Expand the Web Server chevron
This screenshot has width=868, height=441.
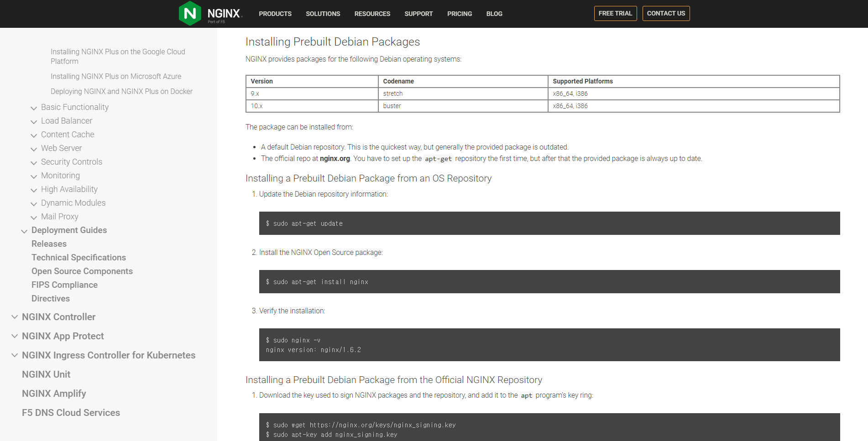tap(34, 149)
